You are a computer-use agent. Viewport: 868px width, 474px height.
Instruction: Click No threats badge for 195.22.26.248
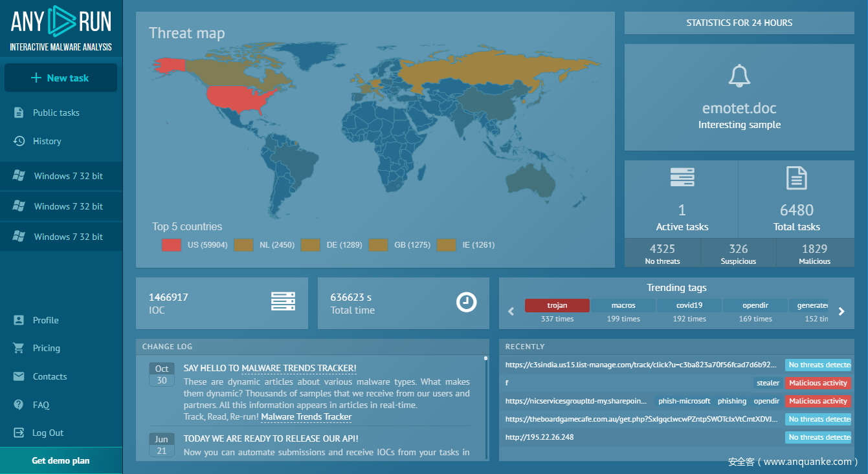[818, 437]
